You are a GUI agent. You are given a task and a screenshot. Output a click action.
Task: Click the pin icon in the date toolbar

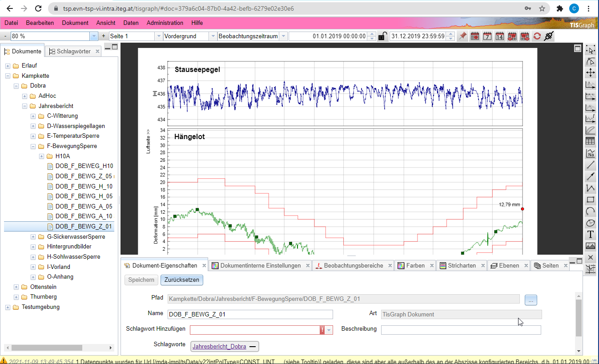pos(463,36)
